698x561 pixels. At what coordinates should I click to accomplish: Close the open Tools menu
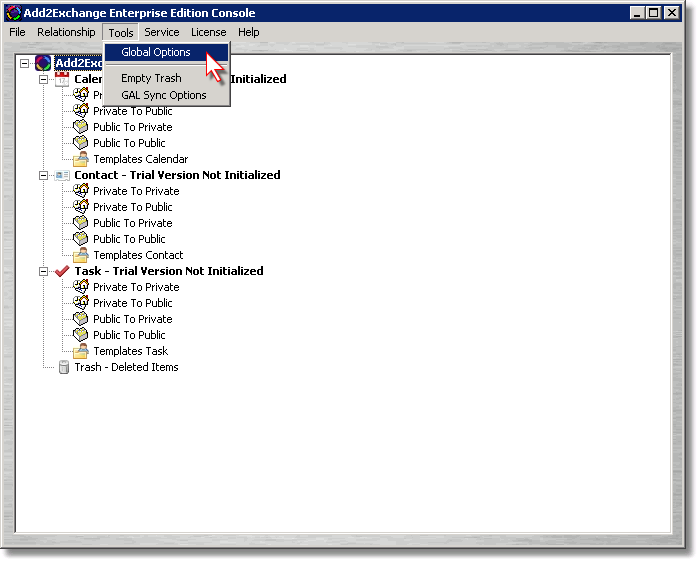121,33
